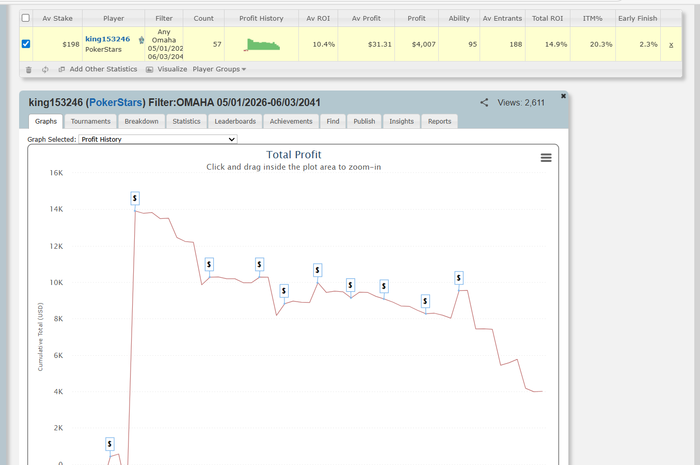Switch to the Tournaments tab
The image size is (700, 465).
coord(91,121)
